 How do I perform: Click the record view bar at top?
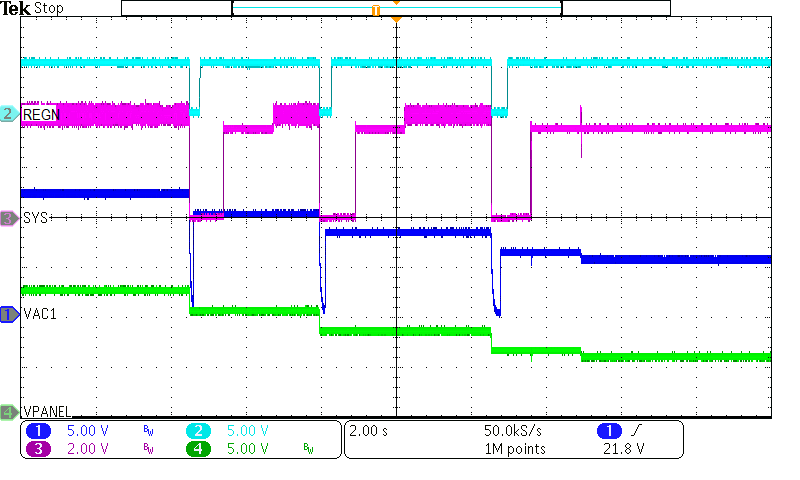(x=396, y=8)
